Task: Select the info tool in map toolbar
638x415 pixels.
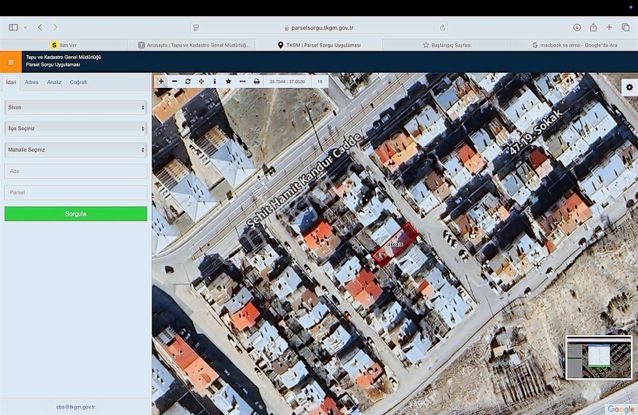Action: 214,80
